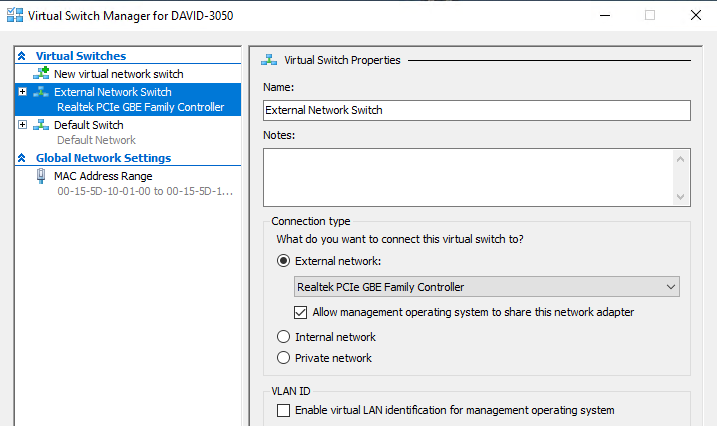Click the MAC Address Range icon
This screenshot has width=717, height=426.
[41, 176]
